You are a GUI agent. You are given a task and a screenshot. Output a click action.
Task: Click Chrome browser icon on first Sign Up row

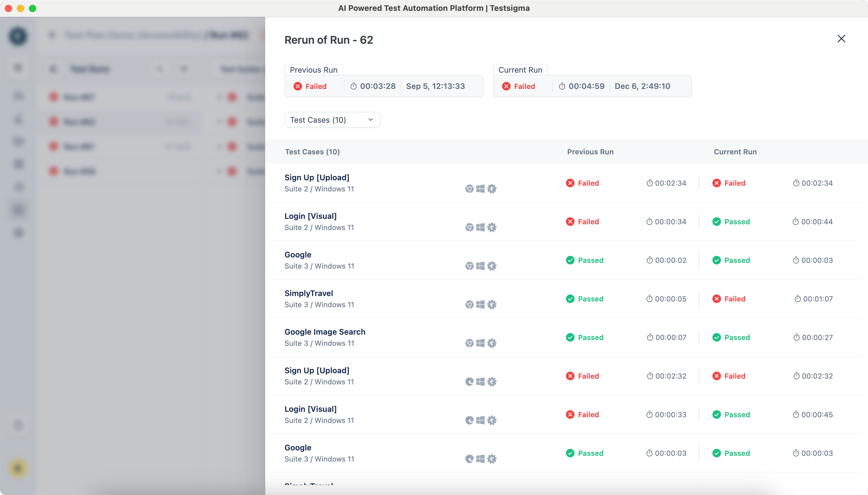point(469,189)
